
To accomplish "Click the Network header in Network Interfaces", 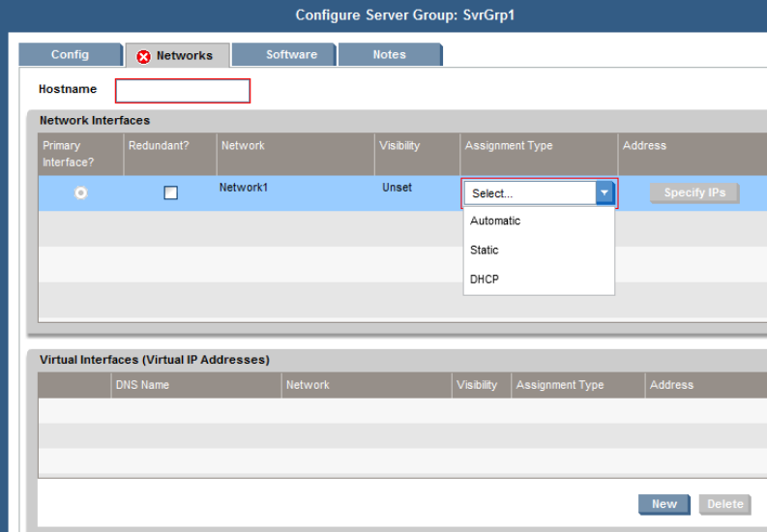I will coord(243,146).
